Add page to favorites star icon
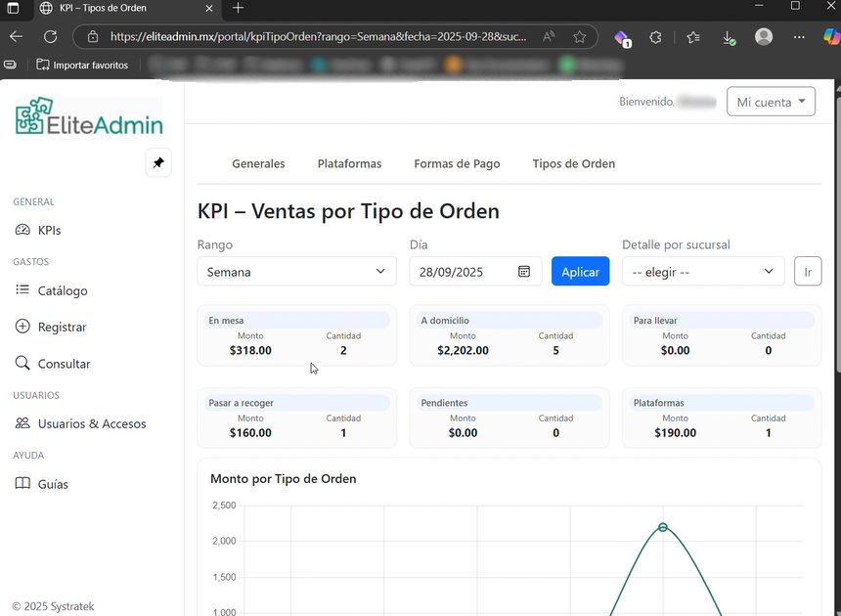 (580, 37)
